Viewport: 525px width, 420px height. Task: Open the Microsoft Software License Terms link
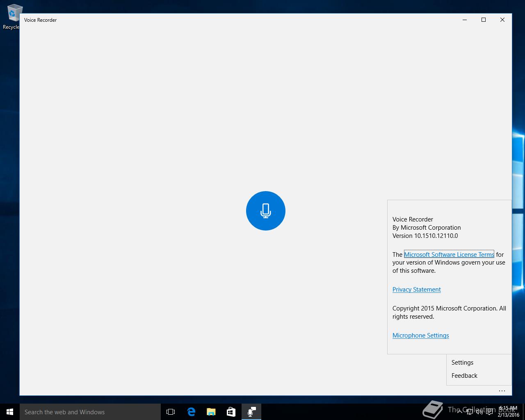(449, 254)
